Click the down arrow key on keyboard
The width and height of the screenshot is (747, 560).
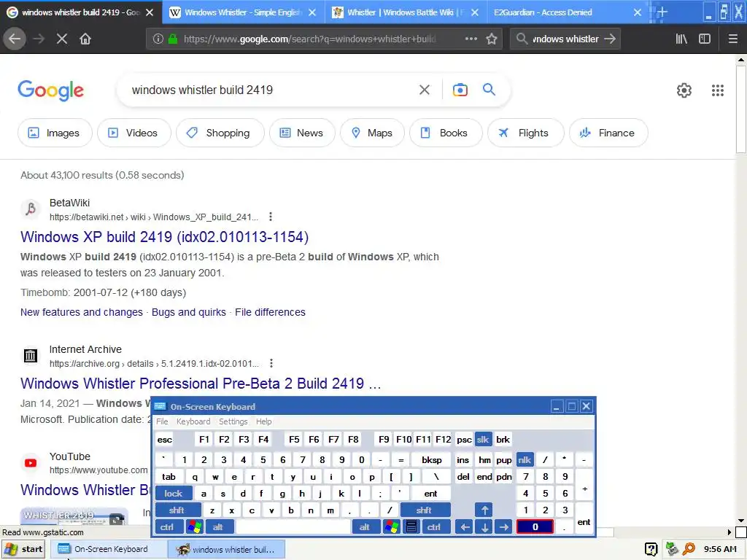(x=484, y=527)
